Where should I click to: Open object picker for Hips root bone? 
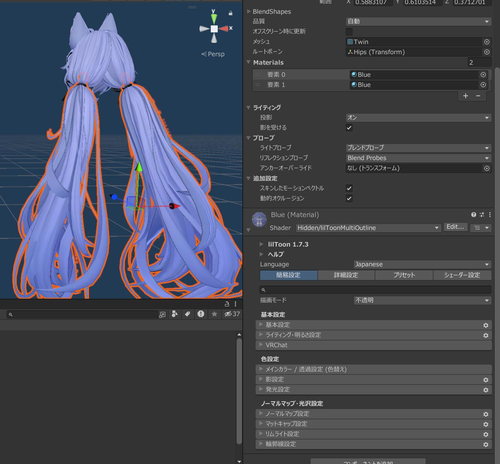(x=487, y=52)
